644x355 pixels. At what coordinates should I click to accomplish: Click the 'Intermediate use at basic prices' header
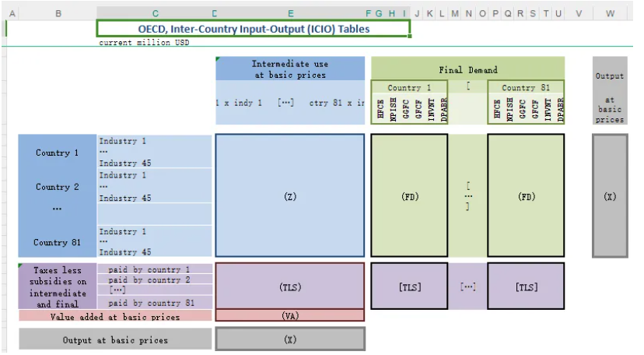290,69
